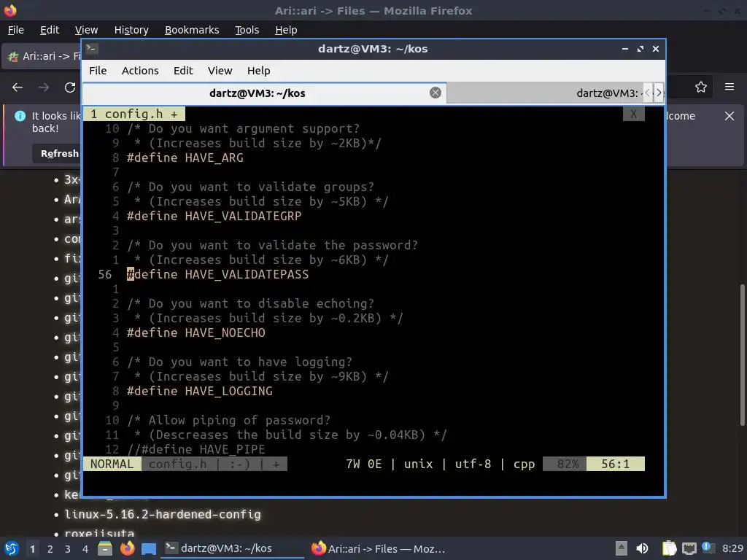Screen dimensions: 747x560
Task: Show previous terminal tabs with left chevron
Action: 647,93
